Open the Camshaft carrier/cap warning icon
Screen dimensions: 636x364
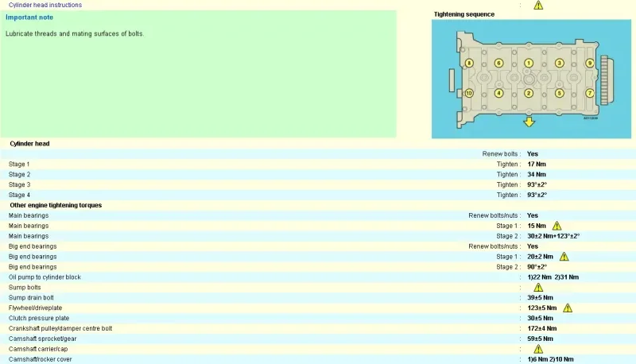pyautogui.click(x=538, y=349)
